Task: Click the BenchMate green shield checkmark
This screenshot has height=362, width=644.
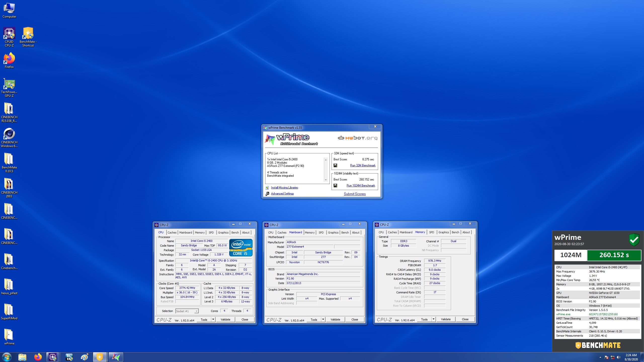Action: 634,240
